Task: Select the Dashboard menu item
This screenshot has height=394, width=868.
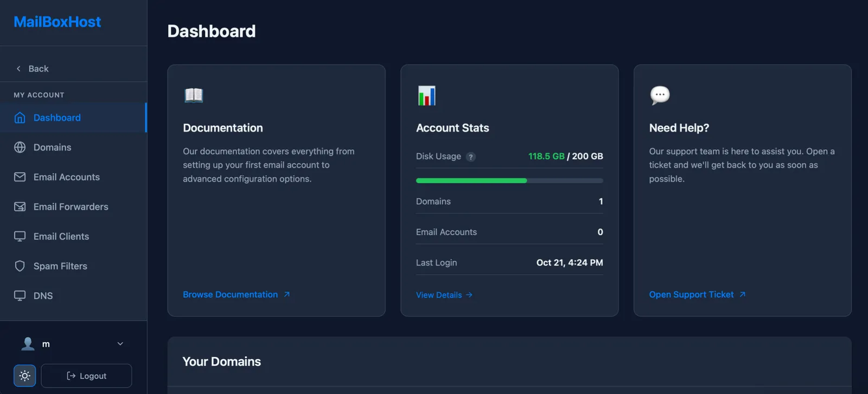Action: pos(73,118)
